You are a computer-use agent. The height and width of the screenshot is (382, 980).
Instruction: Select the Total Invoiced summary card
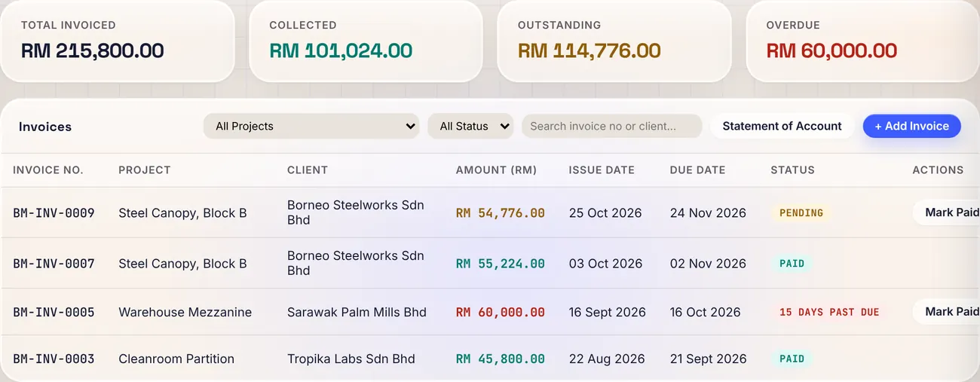[x=117, y=41]
